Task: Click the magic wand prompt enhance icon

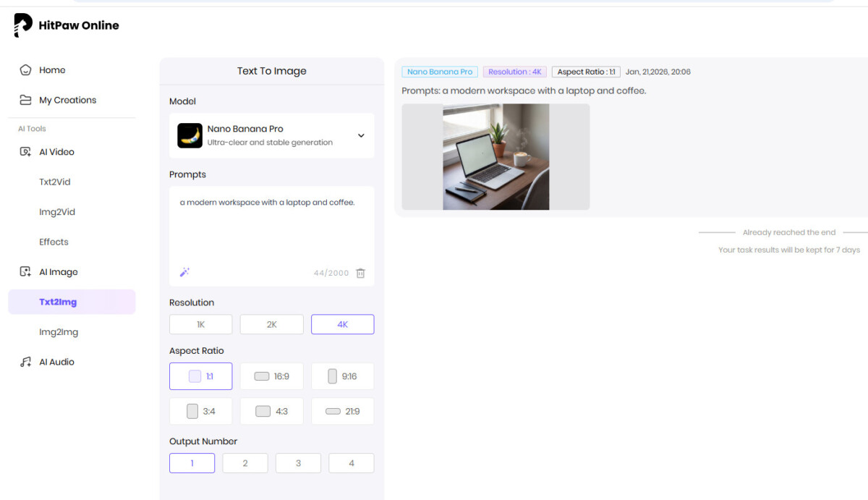Action: [x=184, y=273]
